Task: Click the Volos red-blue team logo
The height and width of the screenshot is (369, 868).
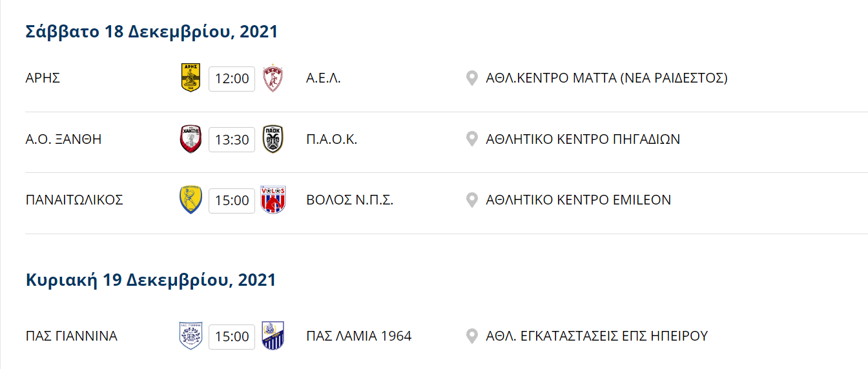Action: (x=273, y=200)
